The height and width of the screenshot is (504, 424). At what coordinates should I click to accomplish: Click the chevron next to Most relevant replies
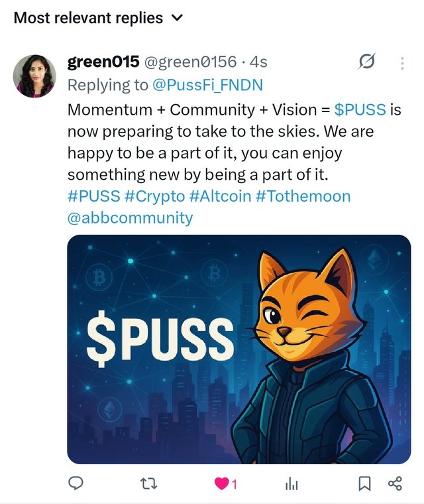(178, 18)
